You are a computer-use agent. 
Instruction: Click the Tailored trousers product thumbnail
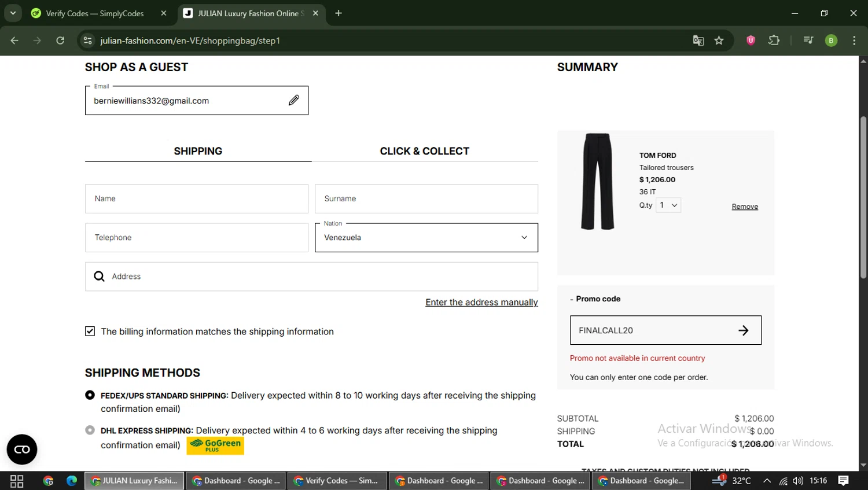coord(598,182)
